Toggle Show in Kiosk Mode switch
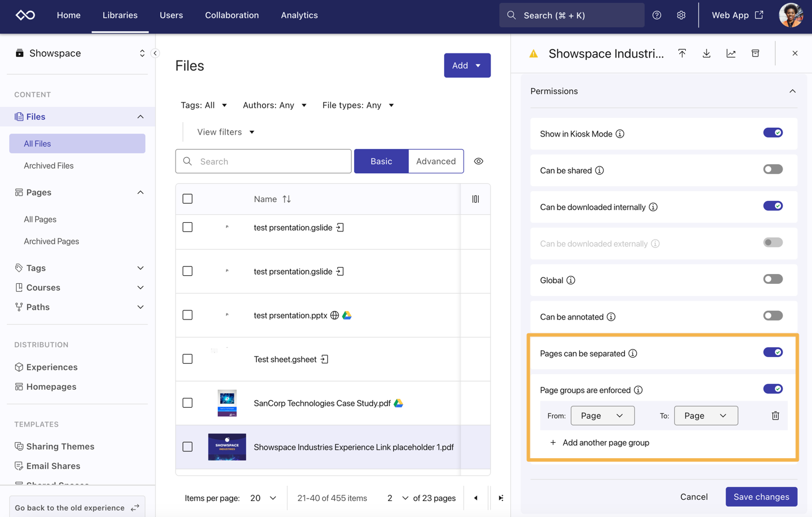Image resolution: width=812 pixels, height=517 pixels. 773,133
